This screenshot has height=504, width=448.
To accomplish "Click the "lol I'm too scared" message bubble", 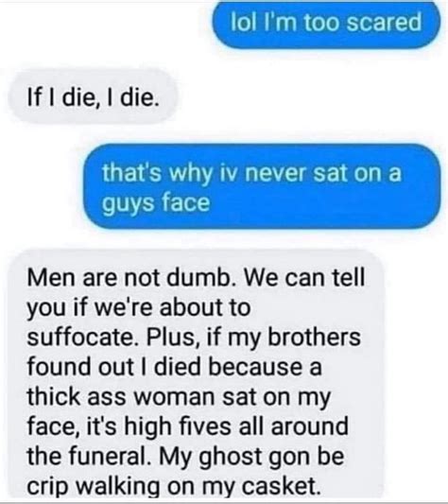I will point(326,23).
